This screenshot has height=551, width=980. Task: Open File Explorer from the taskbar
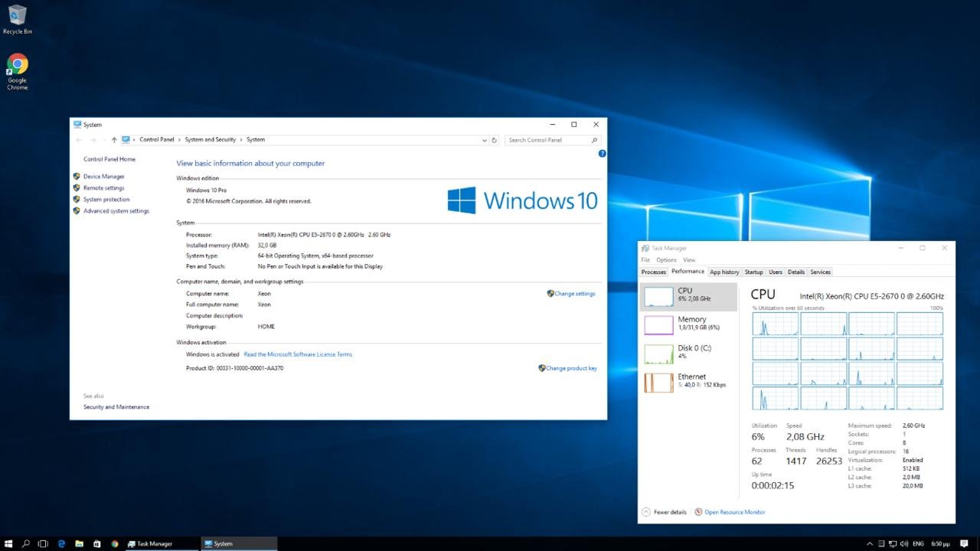tap(79, 543)
